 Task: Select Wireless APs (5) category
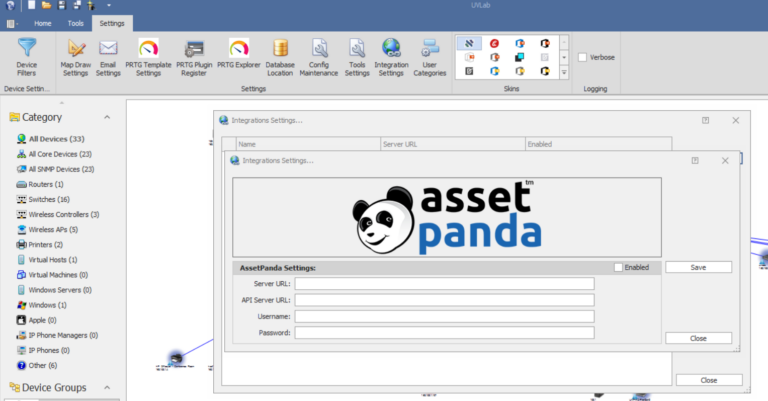(x=47, y=230)
